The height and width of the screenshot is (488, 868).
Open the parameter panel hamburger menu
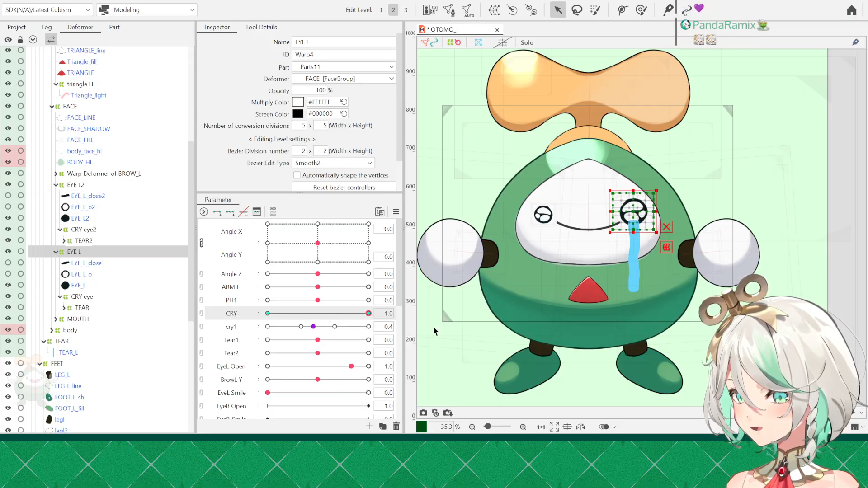[x=396, y=211]
